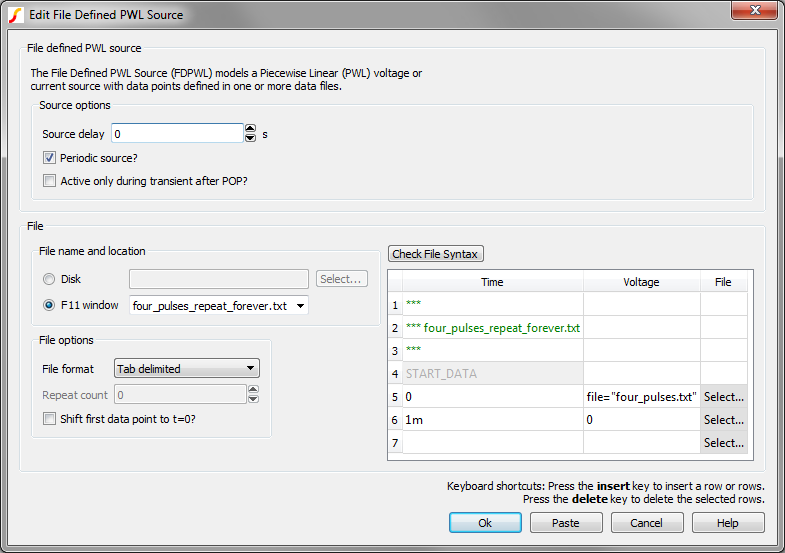This screenshot has width=785, height=553.
Task: Decrease Source delay with down arrow
Action: tap(250, 138)
